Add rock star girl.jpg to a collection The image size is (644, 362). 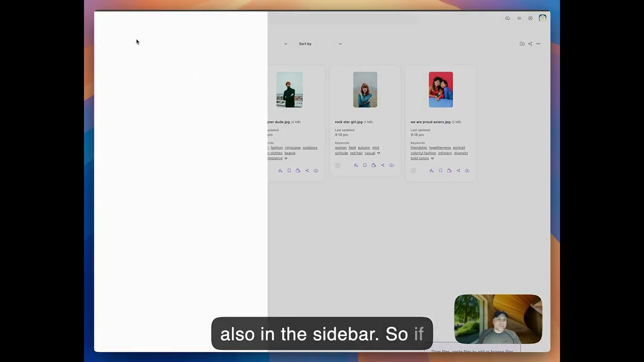click(373, 165)
